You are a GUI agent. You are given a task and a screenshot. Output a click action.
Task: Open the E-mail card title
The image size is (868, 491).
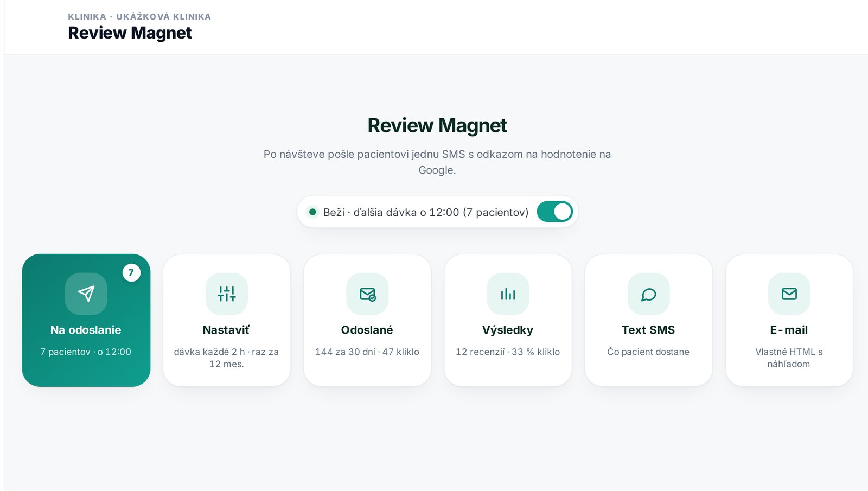tap(789, 330)
